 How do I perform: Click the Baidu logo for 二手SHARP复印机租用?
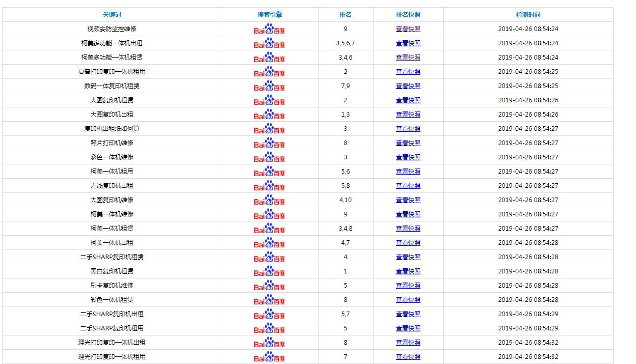point(270,329)
